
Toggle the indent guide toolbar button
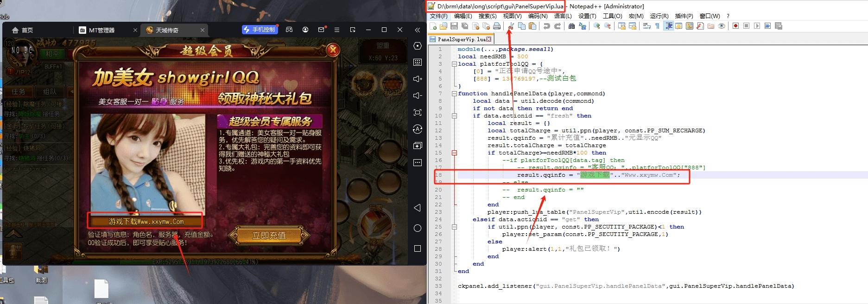[668, 26]
